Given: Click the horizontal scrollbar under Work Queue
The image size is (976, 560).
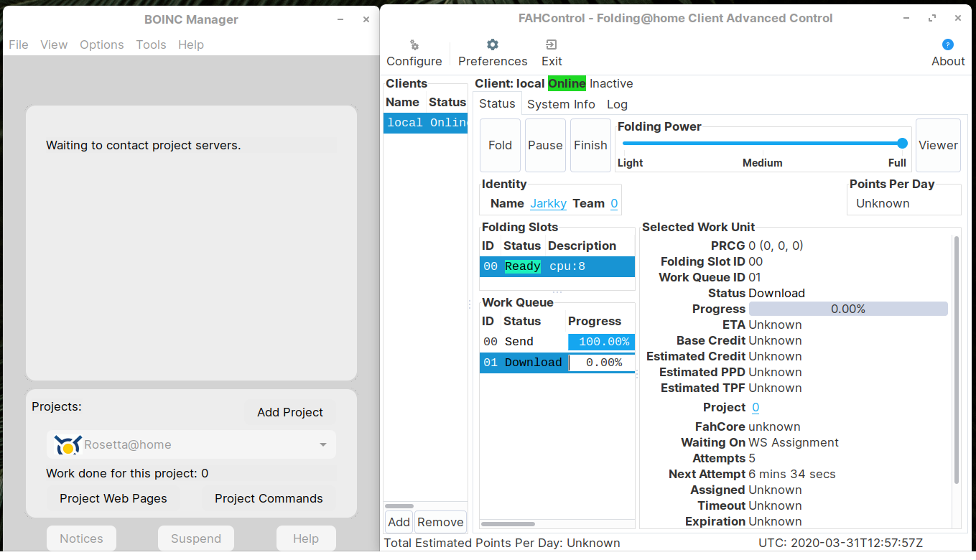Looking at the screenshot, I should point(508,524).
